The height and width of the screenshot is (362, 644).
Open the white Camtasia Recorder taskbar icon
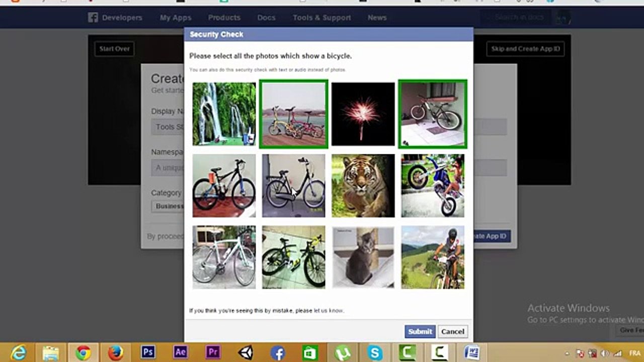(439, 353)
